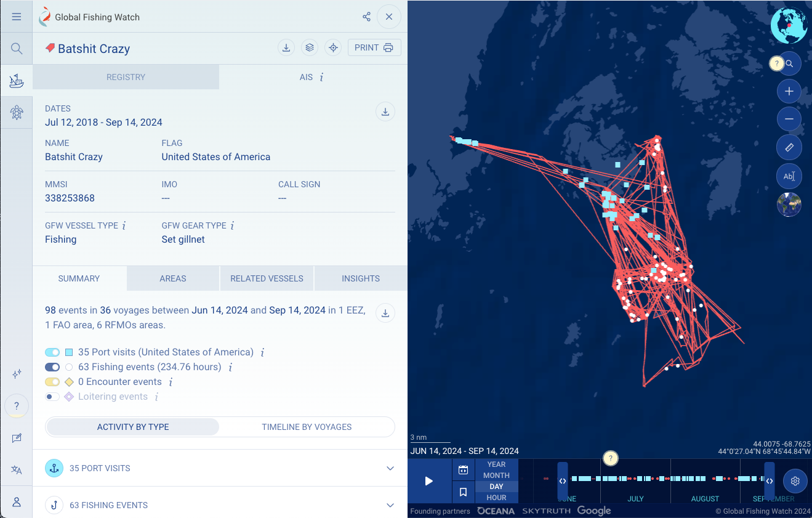Expand the 63 FISHING EVENTS section
Screen dimensions: 812x518
pos(219,505)
